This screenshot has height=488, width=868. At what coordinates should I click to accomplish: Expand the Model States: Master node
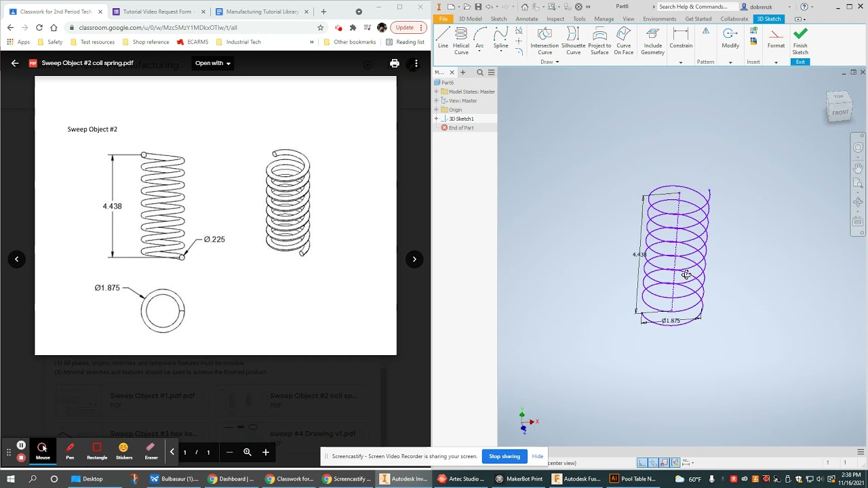436,91
